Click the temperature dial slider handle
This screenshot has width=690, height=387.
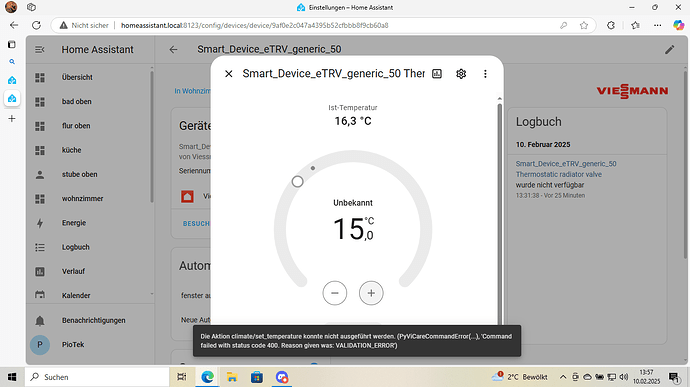(x=297, y=181)
